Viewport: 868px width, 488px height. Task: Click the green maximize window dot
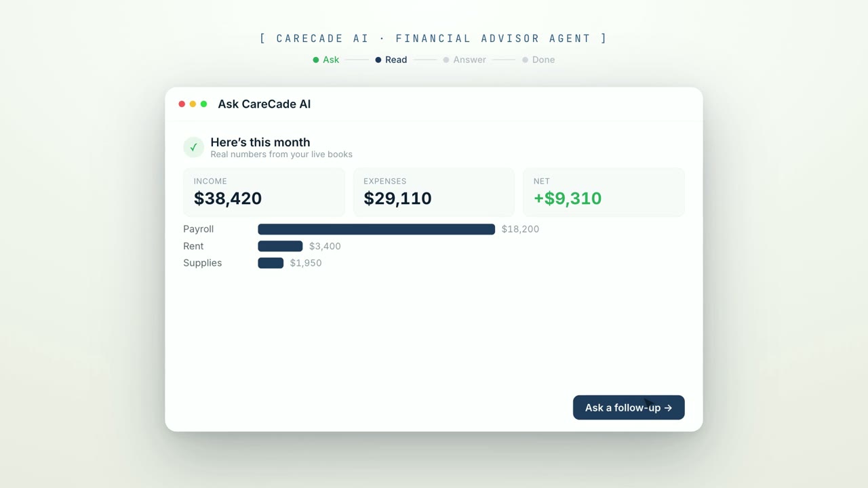coord(203,104)
